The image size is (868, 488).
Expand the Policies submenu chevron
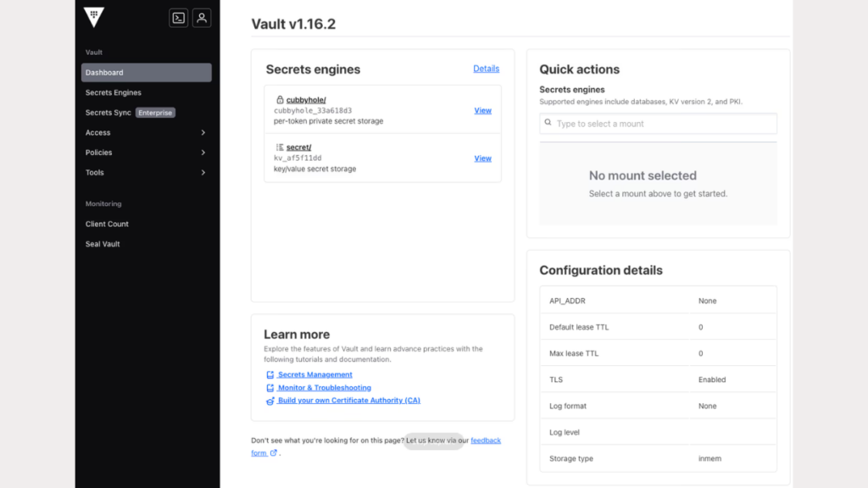click(203, 152)
